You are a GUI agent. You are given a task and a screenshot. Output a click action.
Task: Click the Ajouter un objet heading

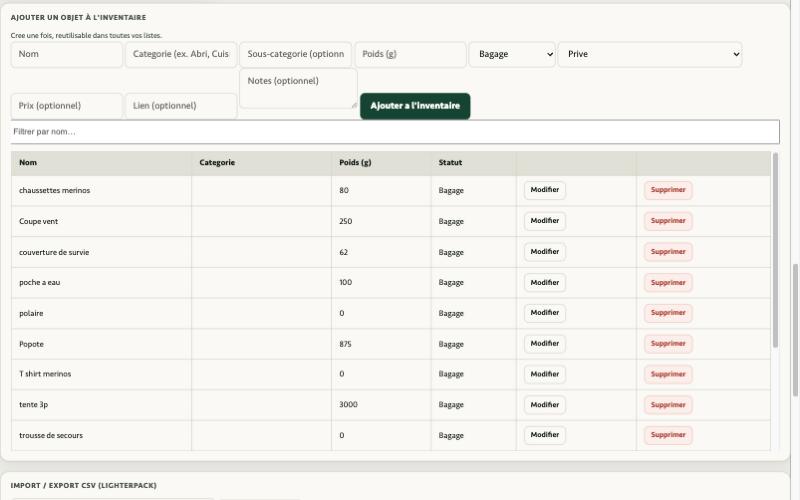point(78,17)
